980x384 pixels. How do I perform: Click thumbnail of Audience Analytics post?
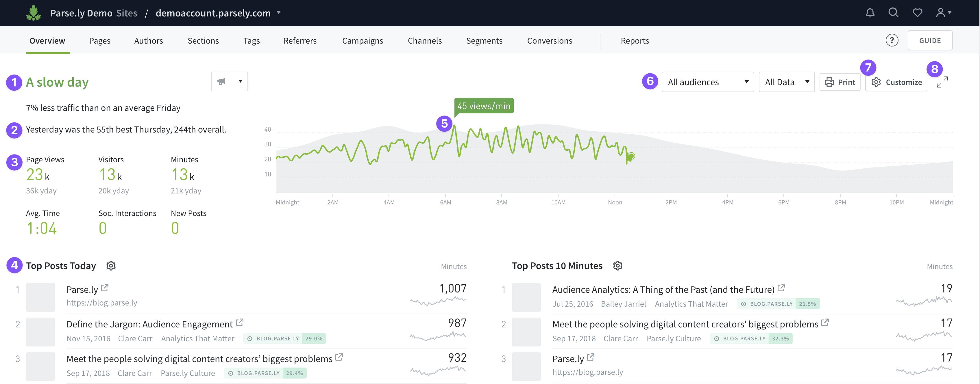click(x=526, y=297)
